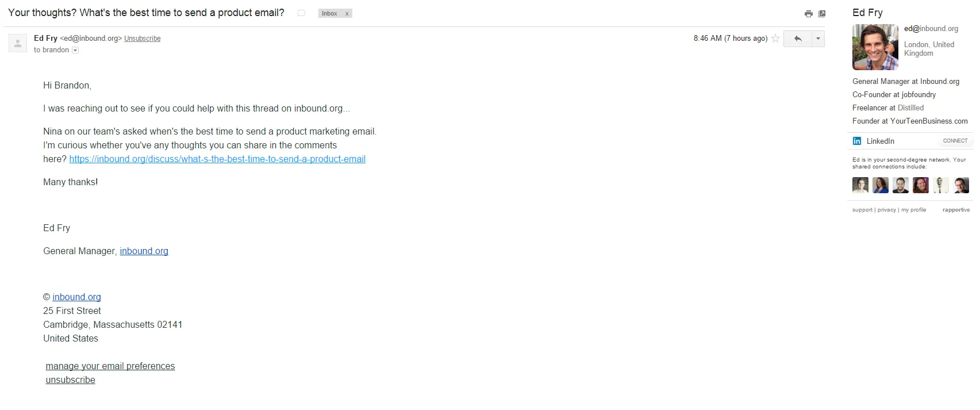View second shared connection avatar
This screenshot has width=980, height=410.
click(x=881, y=185)
